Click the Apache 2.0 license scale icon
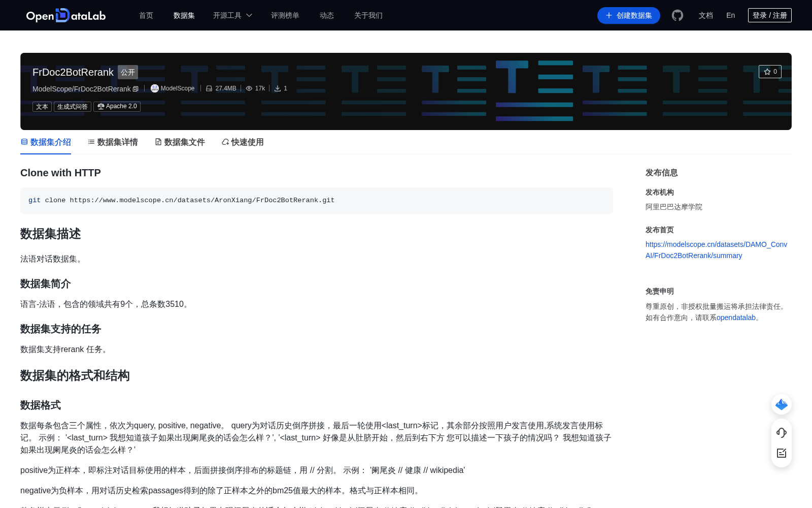Image resolution: width=812 pixels, height=508 pixels. 101,106
